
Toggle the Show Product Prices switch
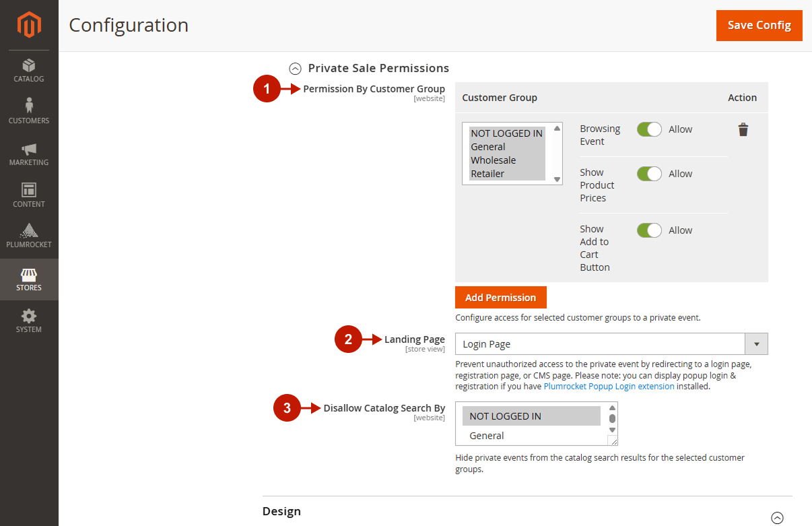pos(650,174)
